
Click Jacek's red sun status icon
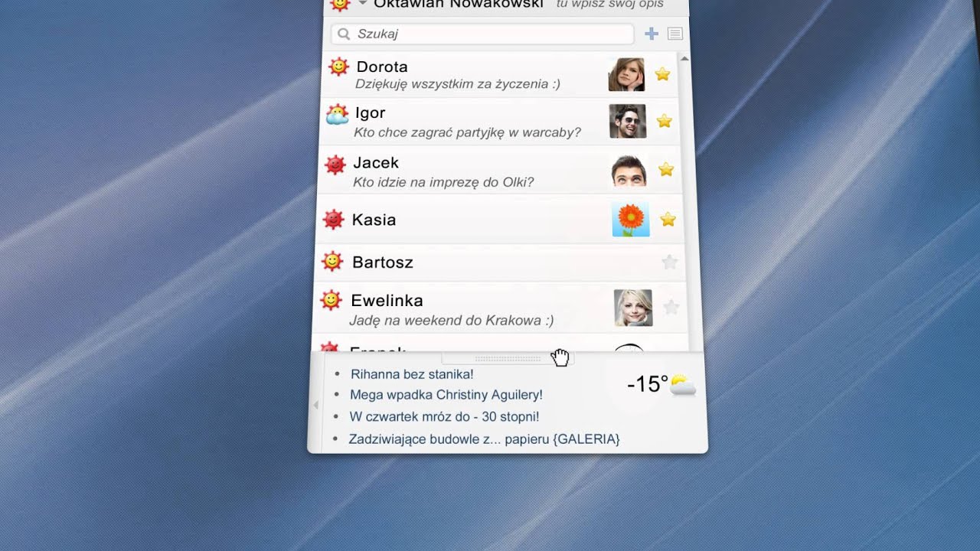335,164
